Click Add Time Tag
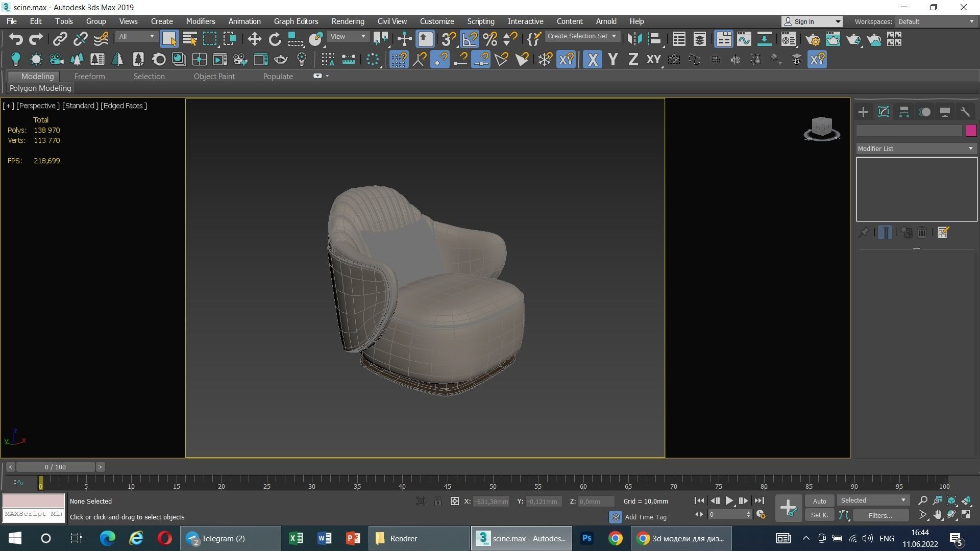This screenshot has height=551, width=980. pyautogui.click(x=645, y=517)
